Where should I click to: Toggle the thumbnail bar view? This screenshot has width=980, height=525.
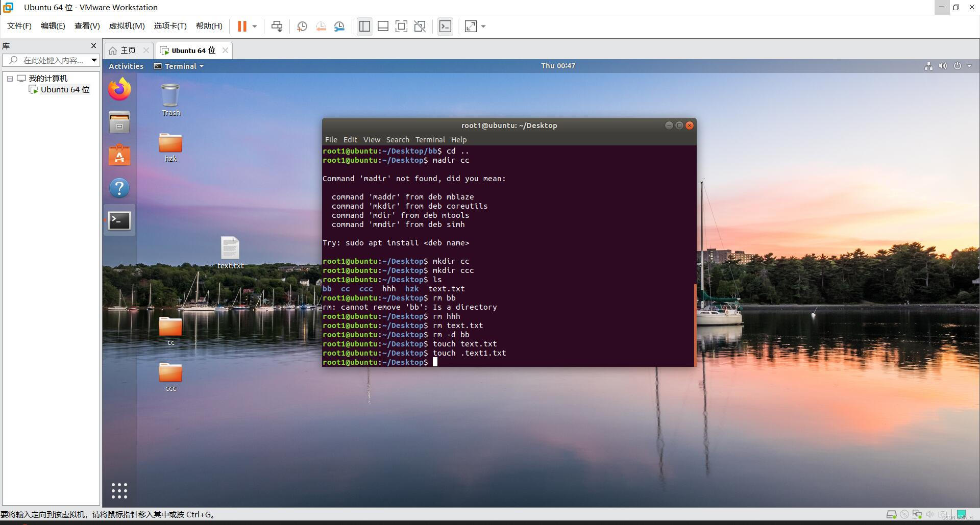pyautogui.click(x=383, y=26)
